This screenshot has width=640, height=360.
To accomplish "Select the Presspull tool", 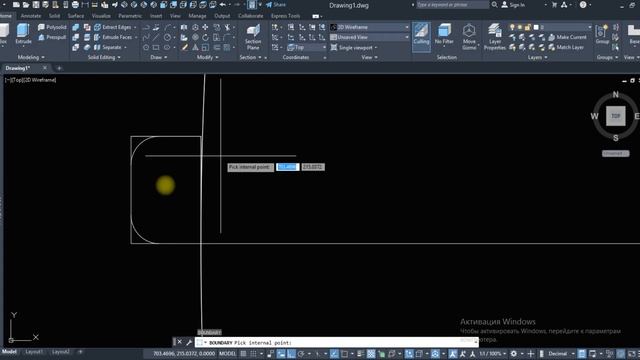I will coord(52,37).
